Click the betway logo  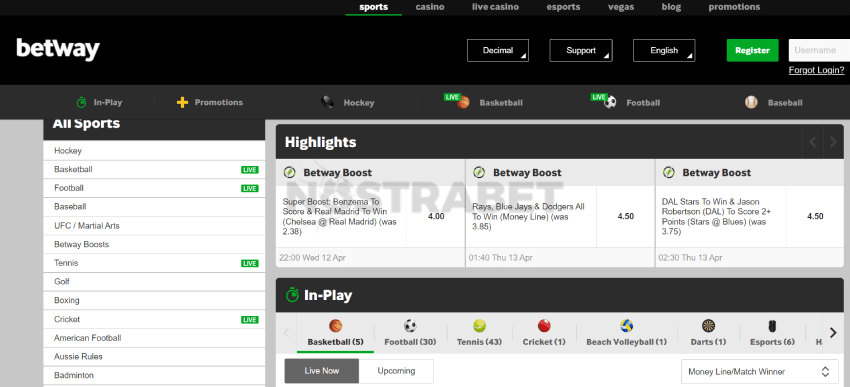58,50
